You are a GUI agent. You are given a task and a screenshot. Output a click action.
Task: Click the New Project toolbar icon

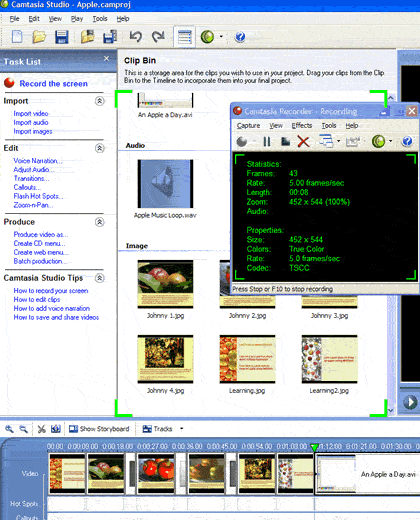click(17, 36)
